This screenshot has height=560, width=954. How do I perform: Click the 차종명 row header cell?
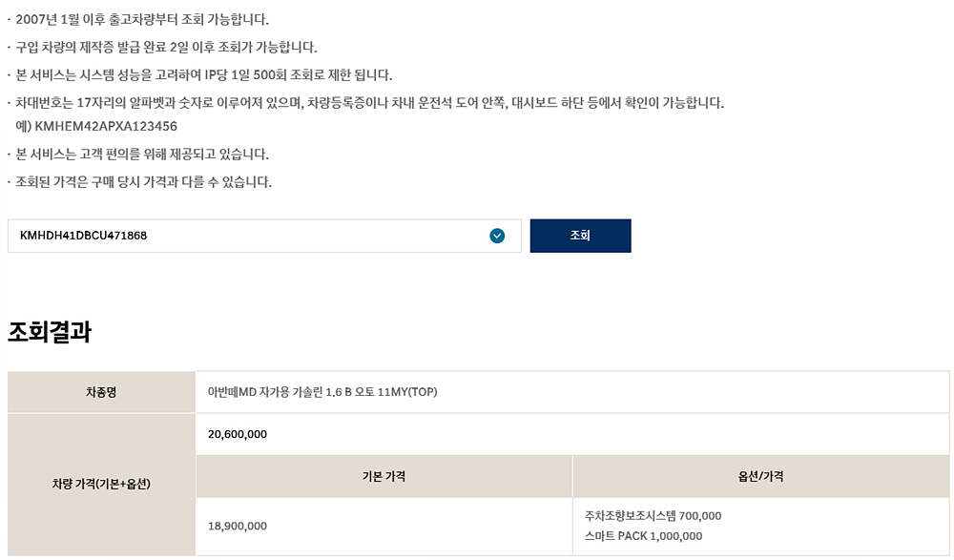tap(101, 393)
